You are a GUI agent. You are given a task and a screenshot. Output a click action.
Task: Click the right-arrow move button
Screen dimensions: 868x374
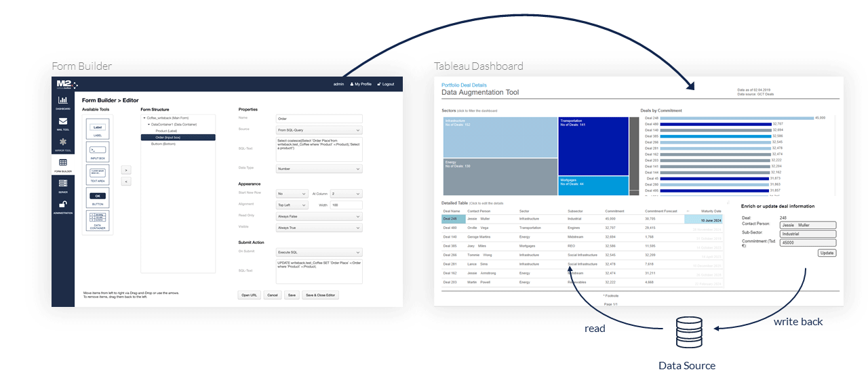click(126, 170)
